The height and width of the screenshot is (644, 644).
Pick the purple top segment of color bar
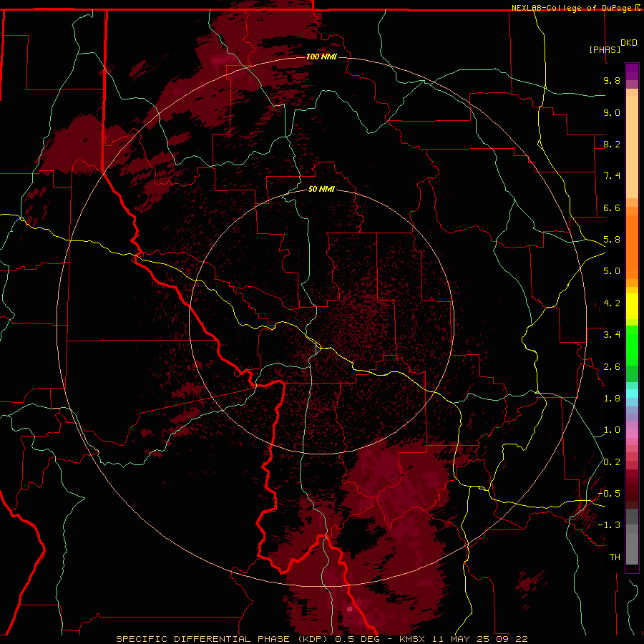632,72
